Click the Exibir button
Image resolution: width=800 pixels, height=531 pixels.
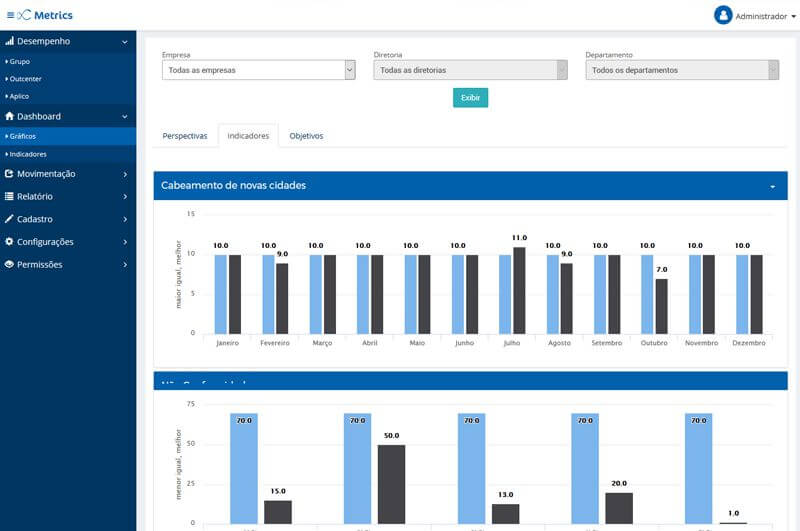[x=470, y=97]
